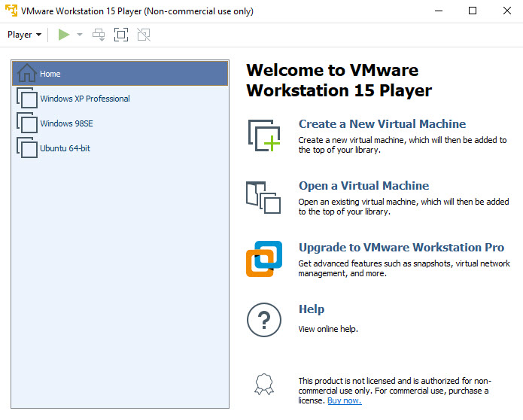Click Send Ctrl+Alt+Del toolbar icon
This screenshot has height=420, width=523.
coord(99,35)
